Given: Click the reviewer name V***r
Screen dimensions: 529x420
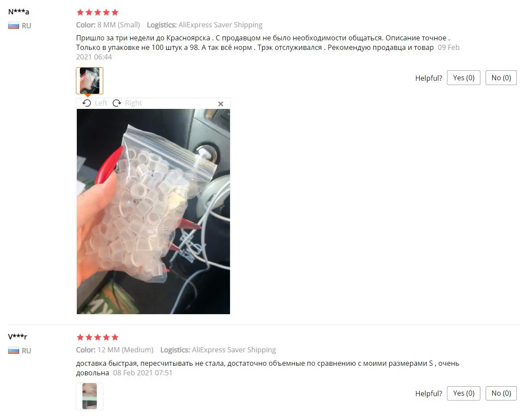Looking at the screenshot, I should click(x=17, y=336).
